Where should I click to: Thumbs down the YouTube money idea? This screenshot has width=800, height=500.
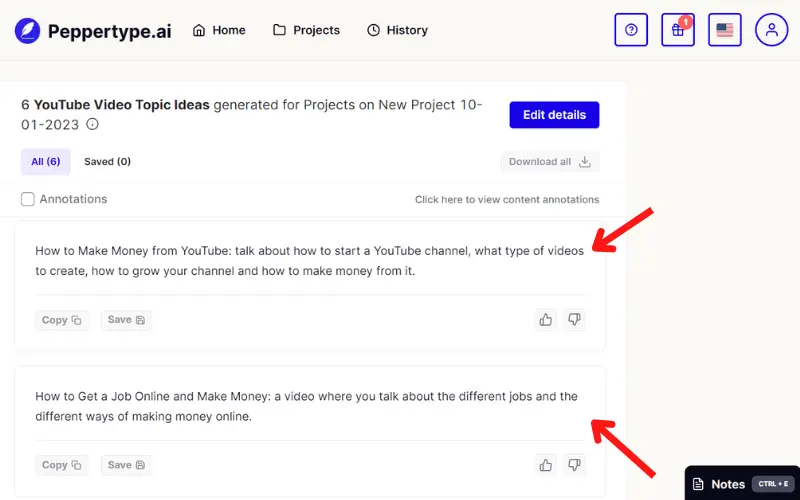(x=574, y=320)
